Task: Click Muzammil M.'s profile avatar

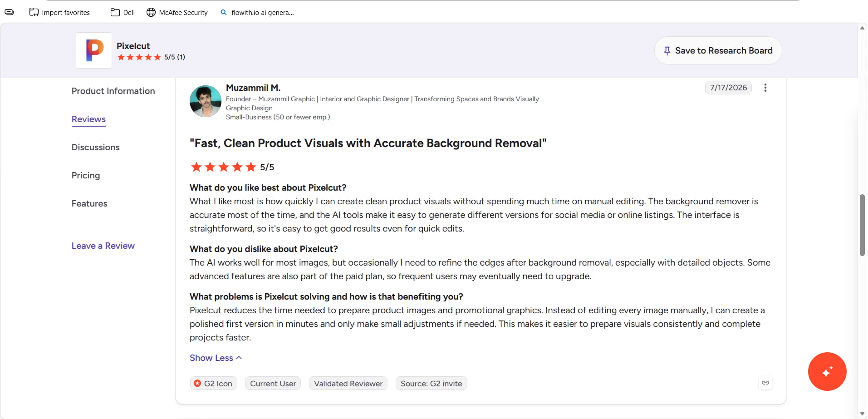Action: pyautogui.click(x=206, y=101)
